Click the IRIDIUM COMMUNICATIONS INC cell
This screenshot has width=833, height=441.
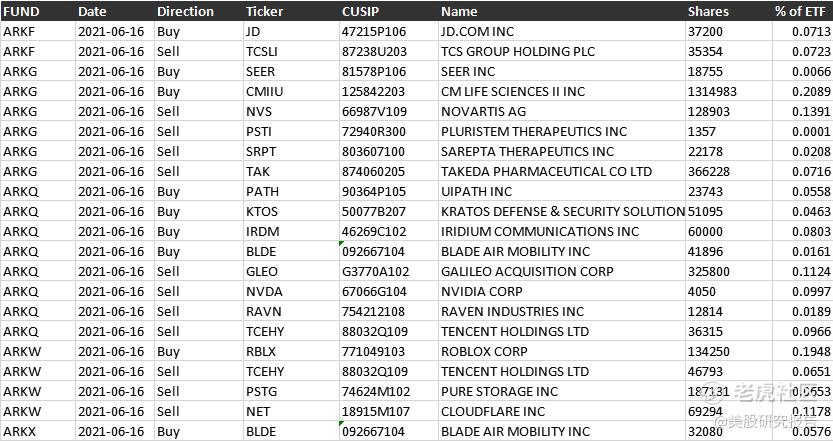coord(562,232)
